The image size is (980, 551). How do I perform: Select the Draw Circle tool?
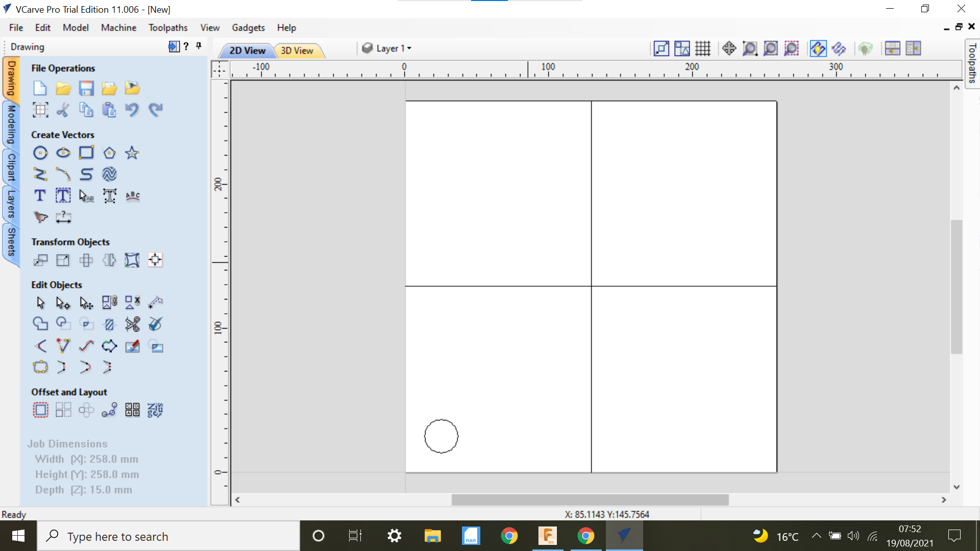[40, 153]
